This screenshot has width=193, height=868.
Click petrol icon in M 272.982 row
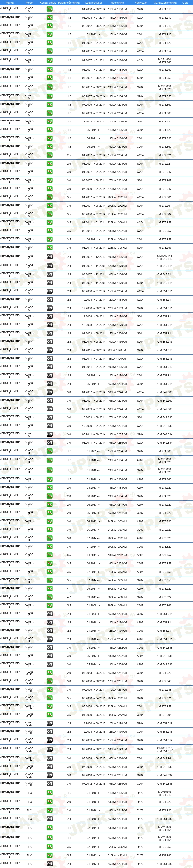click(x=49, y=214)
